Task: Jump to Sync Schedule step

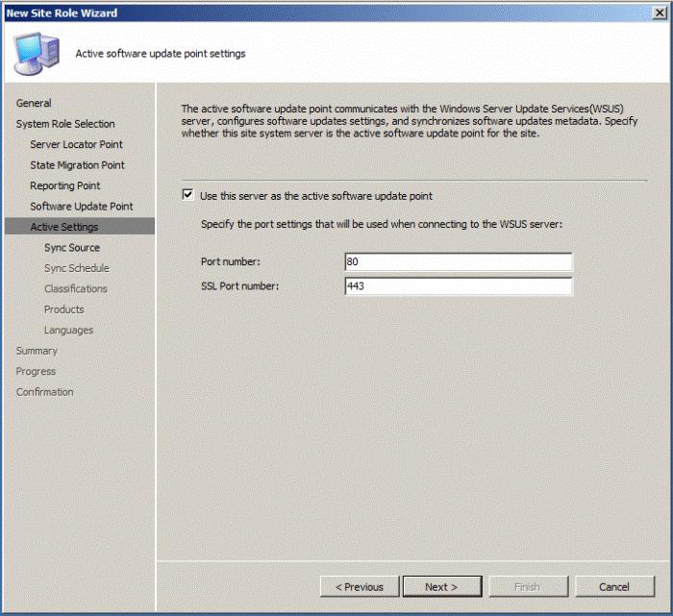Action: [77, 268]
